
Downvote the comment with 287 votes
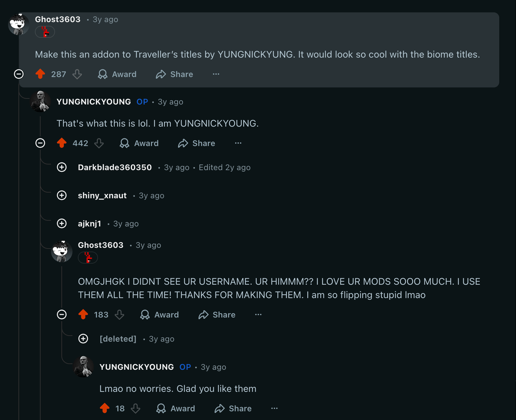click(x=77, y=74)
